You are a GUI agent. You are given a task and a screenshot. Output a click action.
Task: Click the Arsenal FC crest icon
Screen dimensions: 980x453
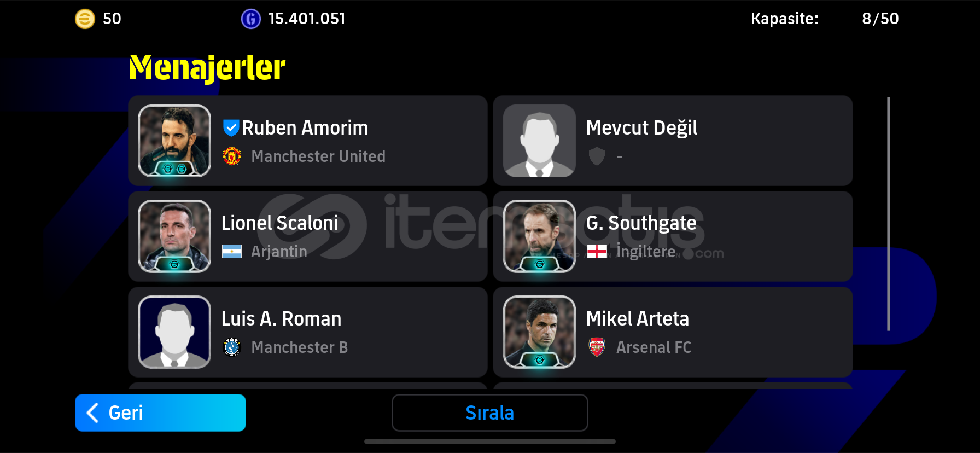597,347
